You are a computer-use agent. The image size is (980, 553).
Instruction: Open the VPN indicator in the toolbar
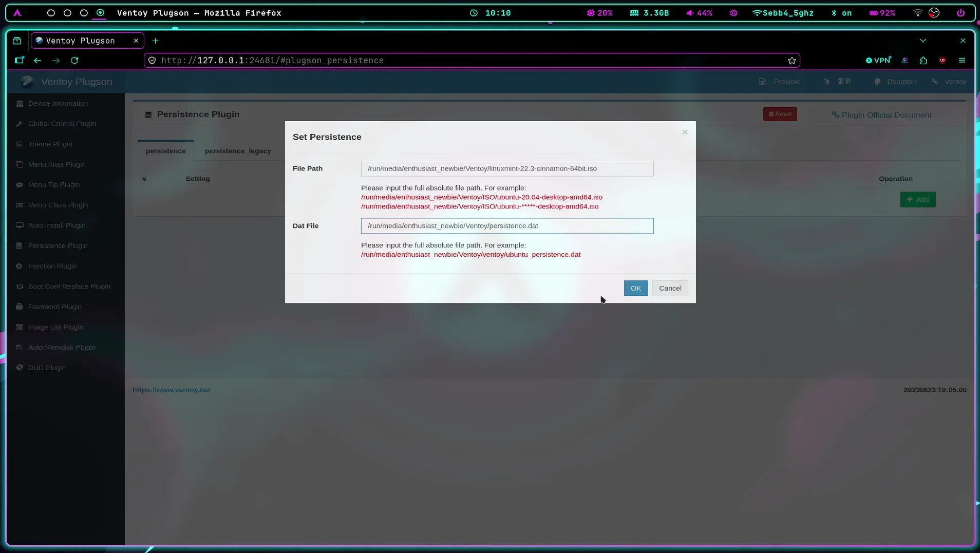coord(879,61)
